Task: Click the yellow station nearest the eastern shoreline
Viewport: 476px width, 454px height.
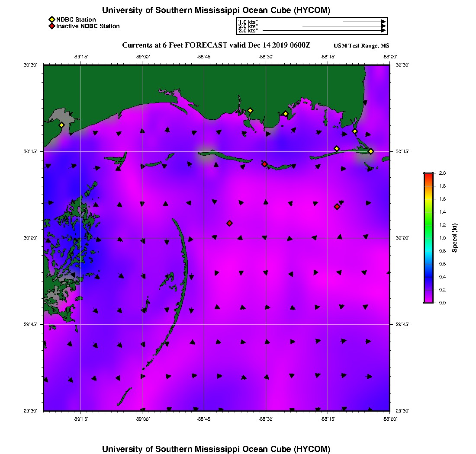Action: (x=354, y=131)
